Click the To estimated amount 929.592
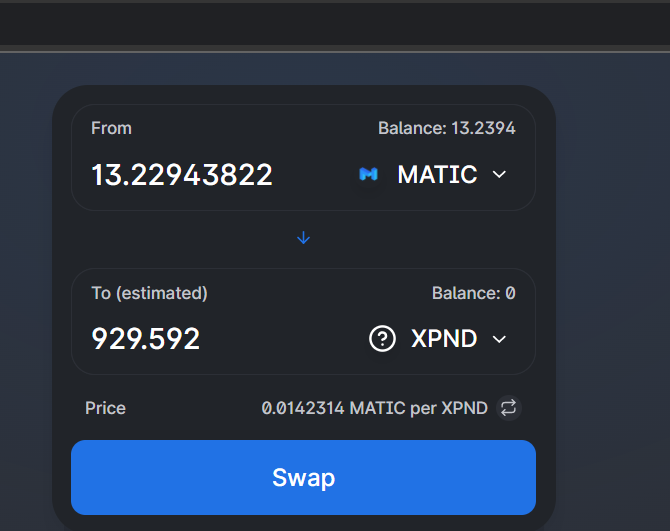The height and width of the screenshot is (531, 670). [146, 339]
